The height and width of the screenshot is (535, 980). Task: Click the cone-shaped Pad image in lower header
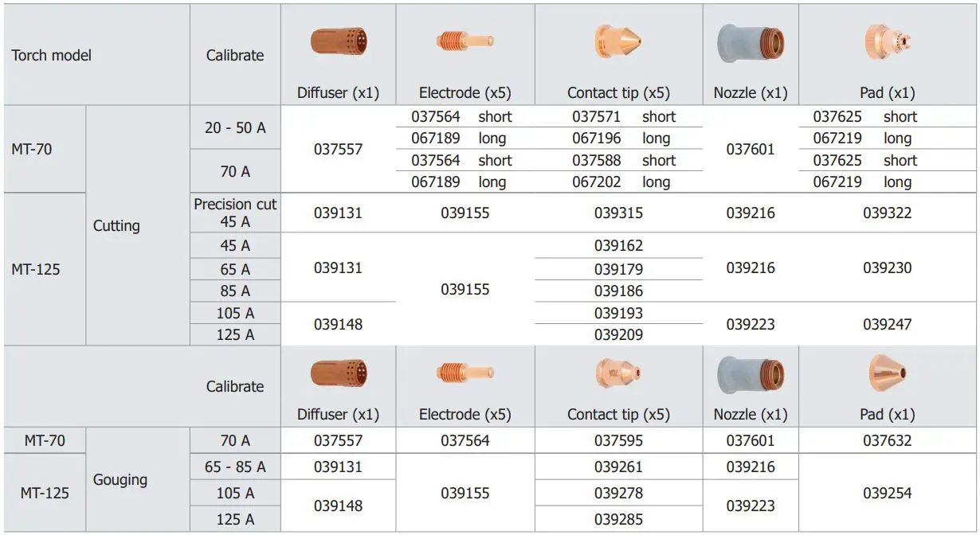tap(887, 371)
